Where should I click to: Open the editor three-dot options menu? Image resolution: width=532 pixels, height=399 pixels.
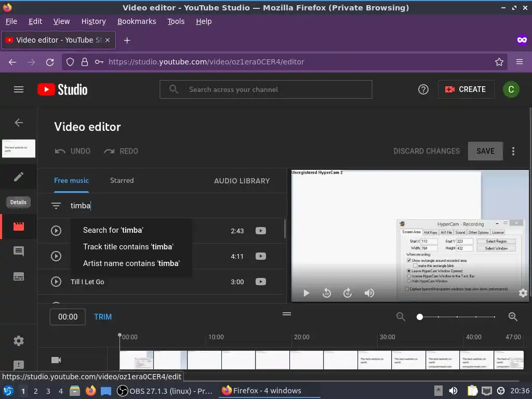click(x=513, y=151)
